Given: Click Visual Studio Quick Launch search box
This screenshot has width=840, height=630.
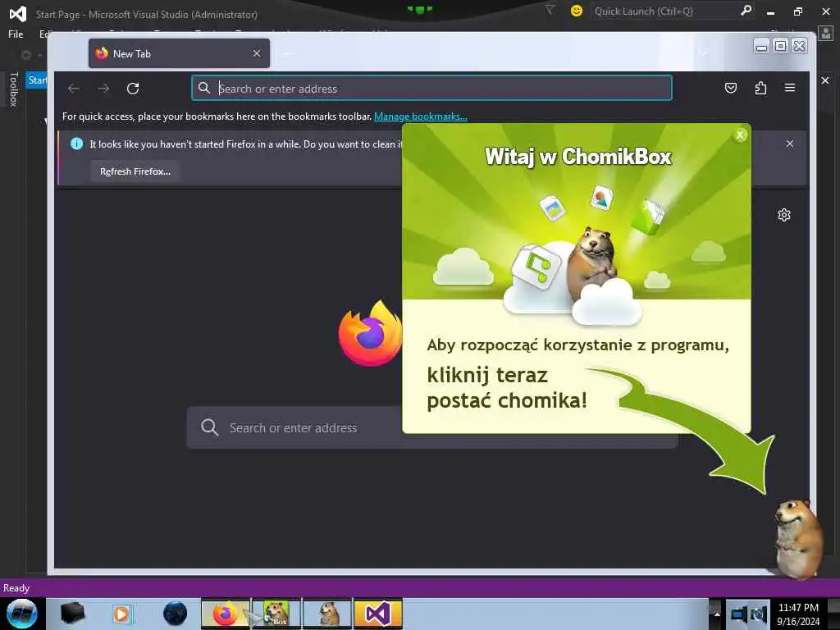Looking at the screenshot, I should 664,11.
